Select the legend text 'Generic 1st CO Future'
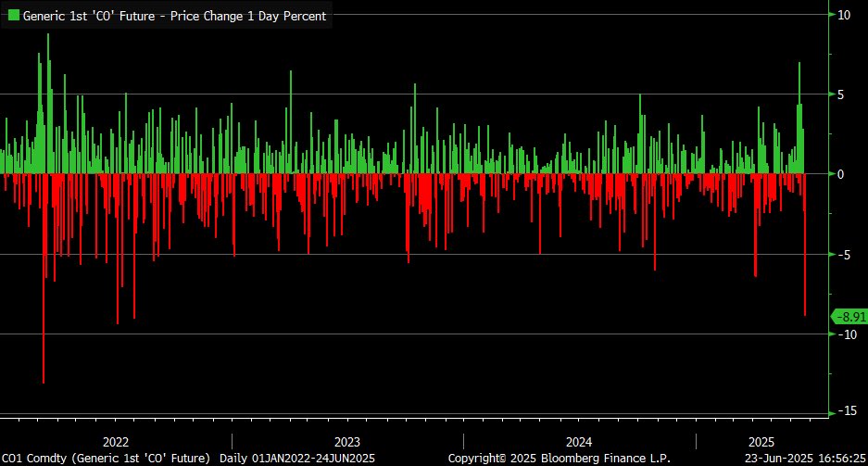 tap(89, 16)
